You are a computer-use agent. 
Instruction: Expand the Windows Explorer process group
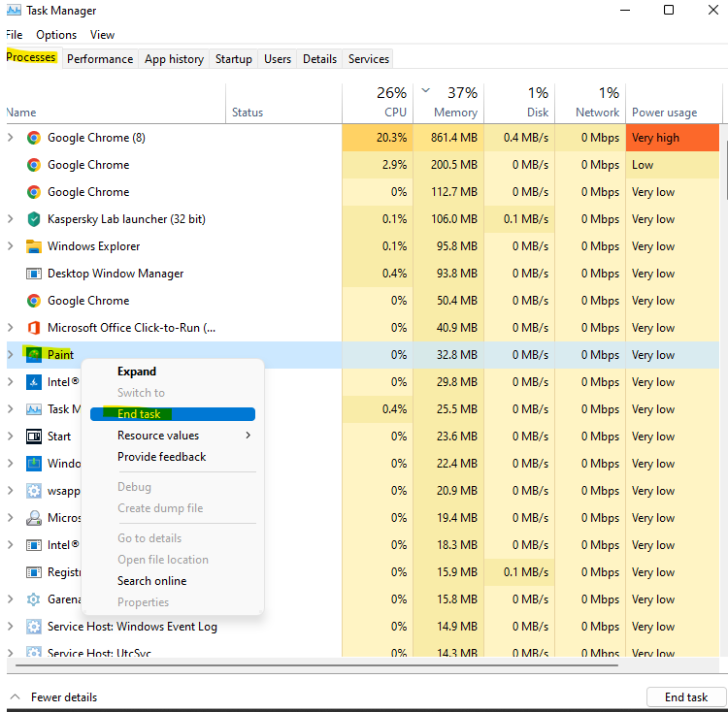coord(11,245)
